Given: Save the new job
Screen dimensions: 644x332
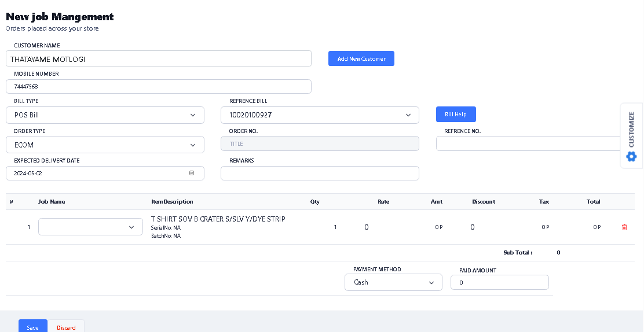Looking at the screenshot, I should click(x=32, y=327).
